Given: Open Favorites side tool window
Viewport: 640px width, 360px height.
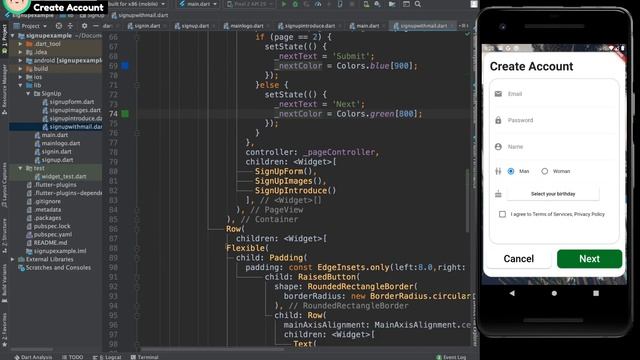Looking at the screenshot, I should pyautogui.click(x=4, y=330).
